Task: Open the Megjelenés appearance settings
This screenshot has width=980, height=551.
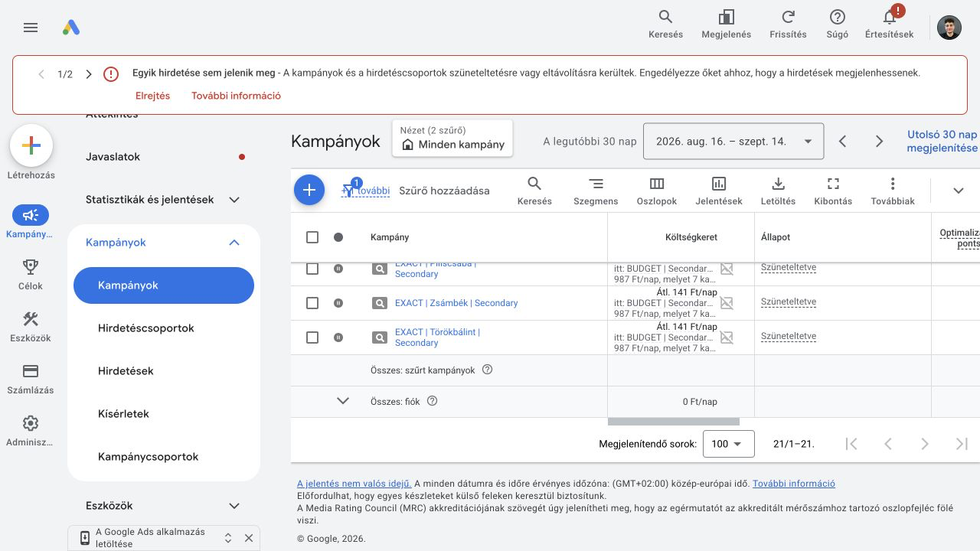Action: coord(726,24)
